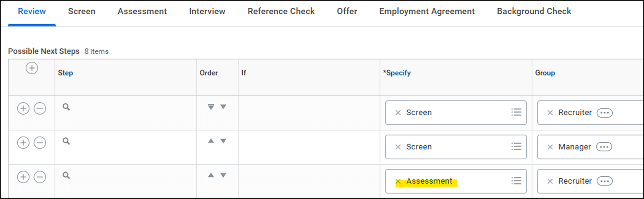The height and width of the screenshot is (199, 644).
Task: Remove the first row with minus icon
Action: [40, 108]
